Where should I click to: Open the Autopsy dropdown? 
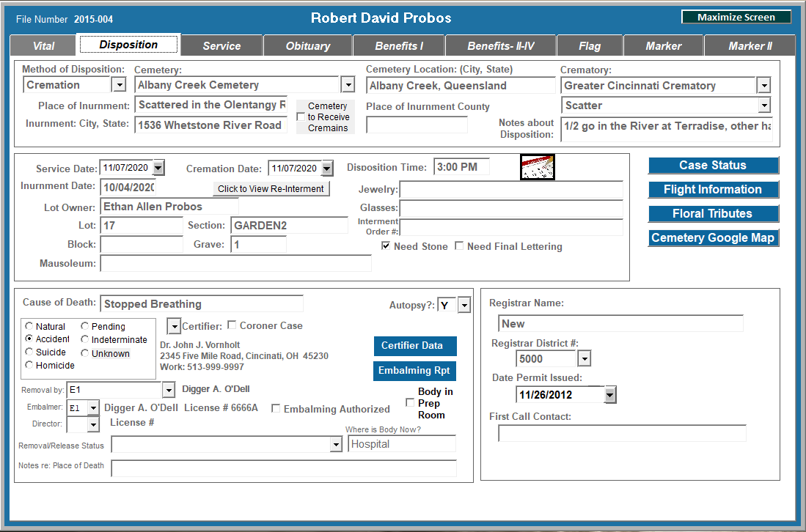464,306
